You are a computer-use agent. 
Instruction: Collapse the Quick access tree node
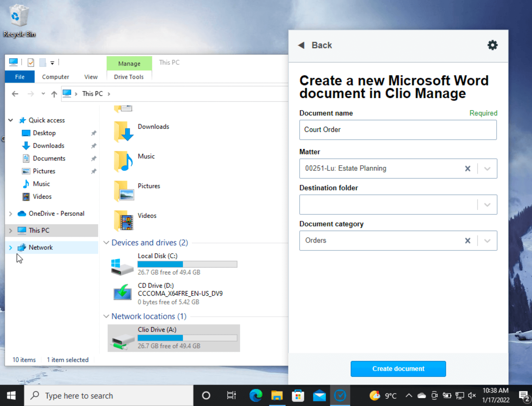point(11,120)
